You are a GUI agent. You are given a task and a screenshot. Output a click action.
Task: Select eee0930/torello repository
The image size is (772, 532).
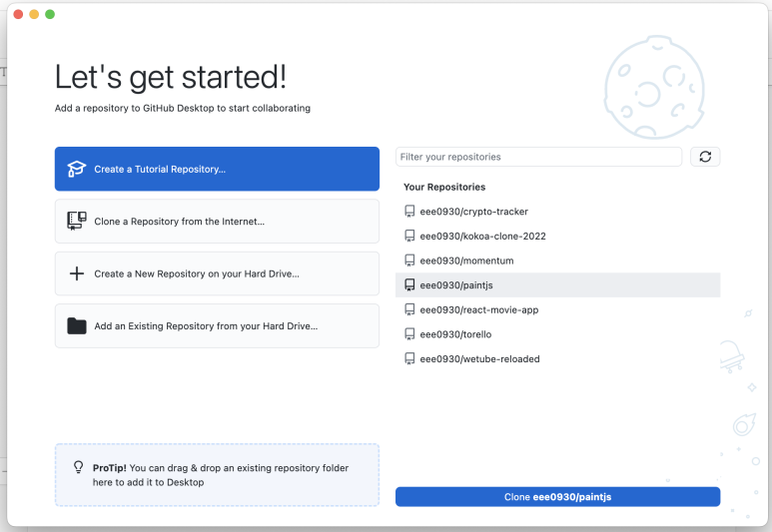[x=558, y=334]
